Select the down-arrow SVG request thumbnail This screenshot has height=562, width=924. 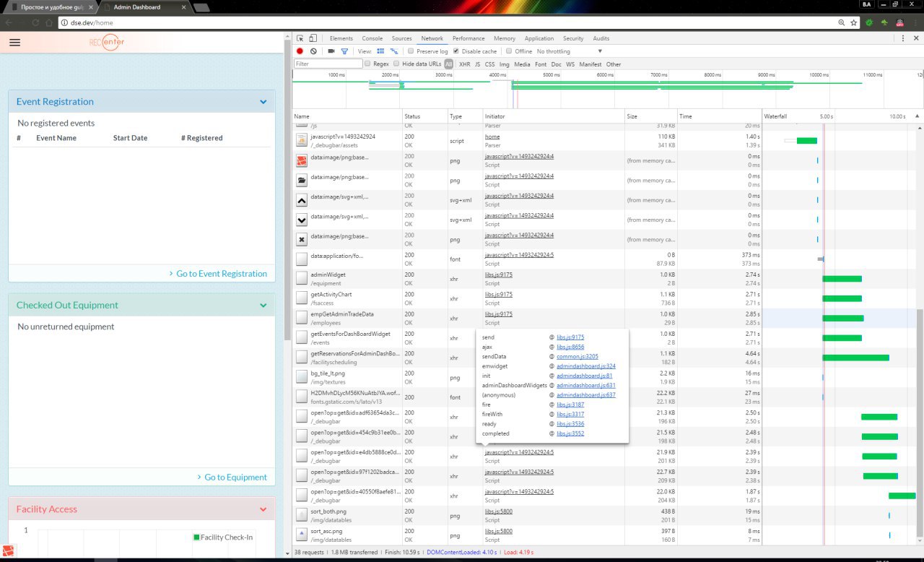click(302, 220)
